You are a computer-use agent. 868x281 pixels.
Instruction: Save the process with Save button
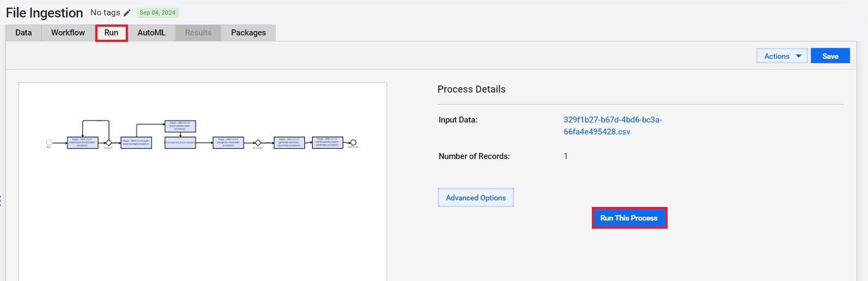(x=830, y=56)
